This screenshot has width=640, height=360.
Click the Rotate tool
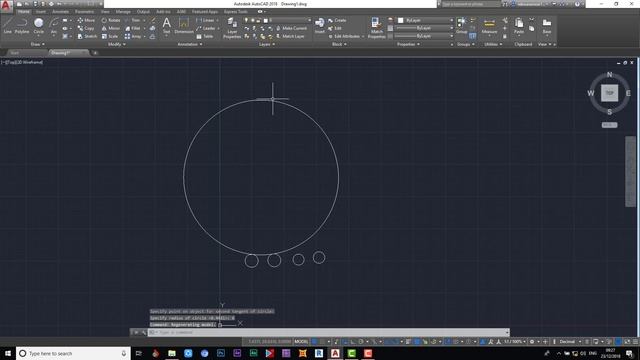pos(111,20)
